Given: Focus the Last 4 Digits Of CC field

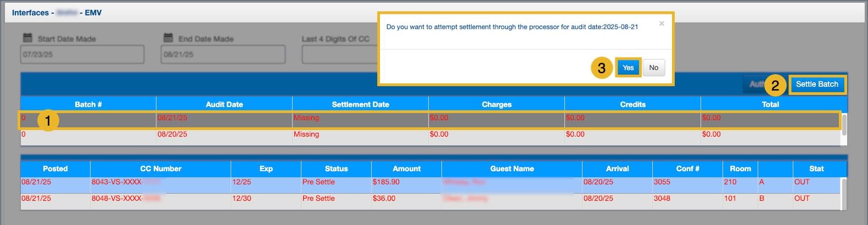Looking at the screenshot, I should (339, 54).
